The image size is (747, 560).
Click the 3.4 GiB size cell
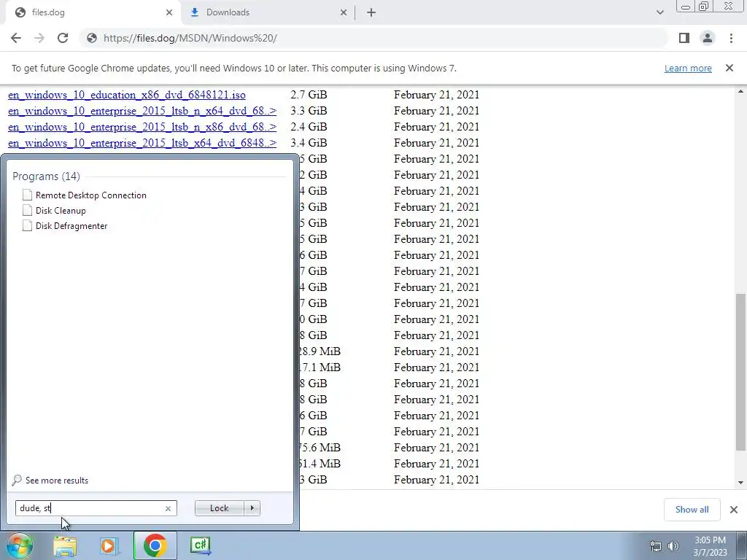pos(309,143)
